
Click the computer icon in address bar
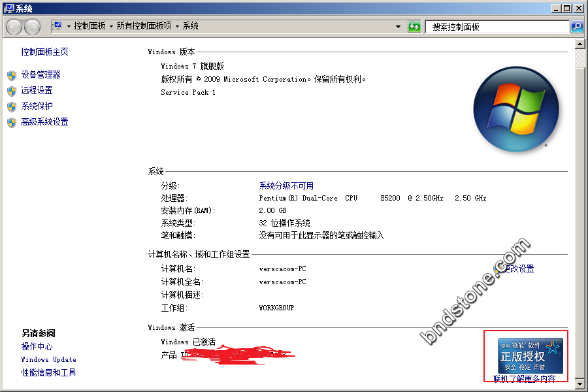57,26
